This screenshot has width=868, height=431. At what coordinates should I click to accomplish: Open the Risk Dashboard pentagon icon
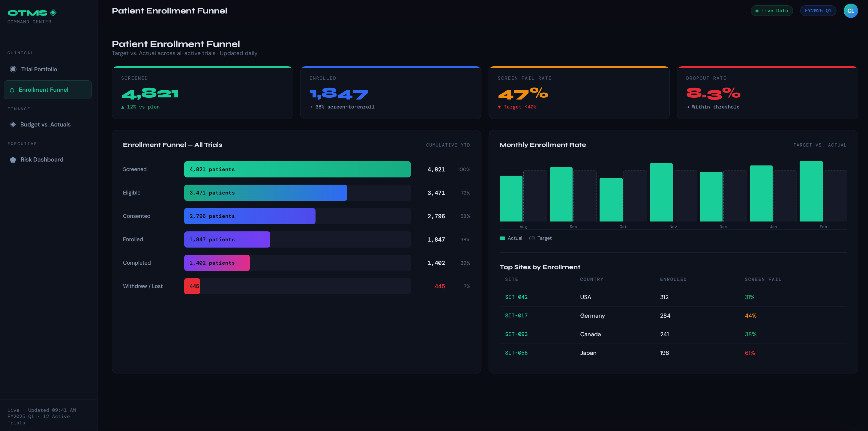[x=13, y=160]
